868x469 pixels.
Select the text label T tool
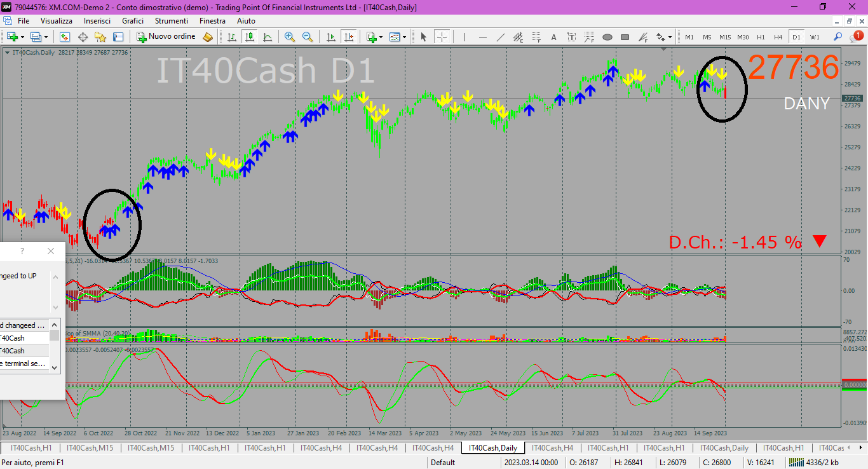pos(571,37)
